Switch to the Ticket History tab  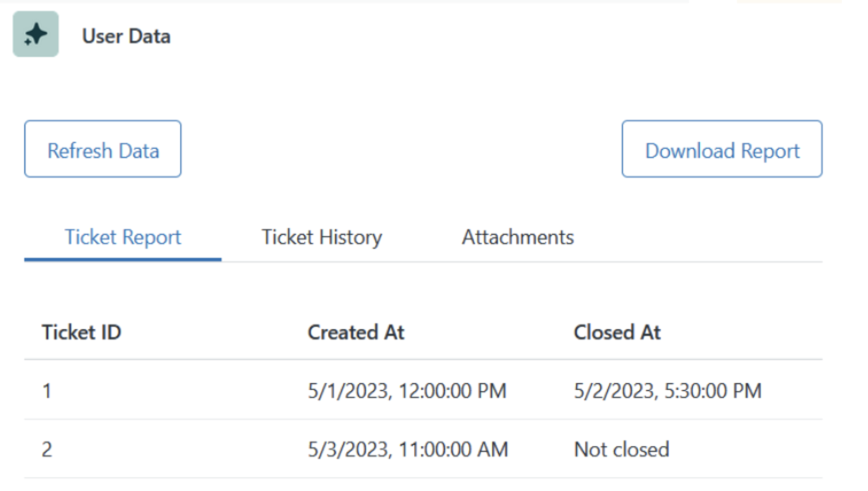point(322,238)
